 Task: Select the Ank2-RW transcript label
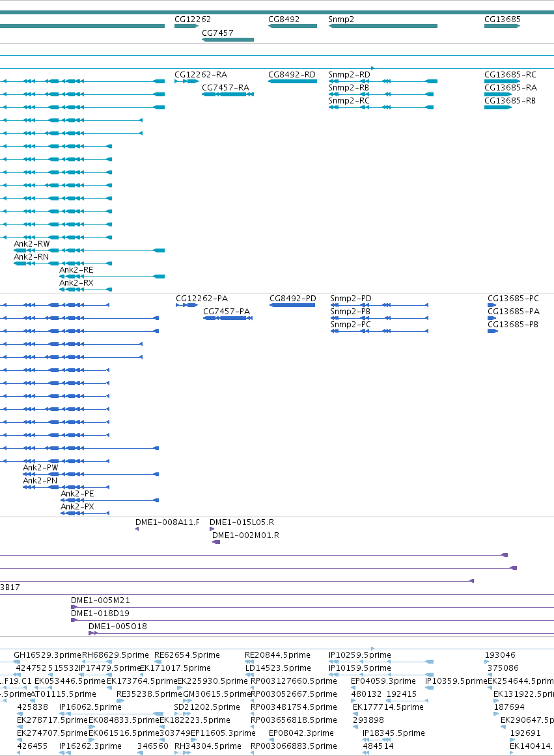32,244
